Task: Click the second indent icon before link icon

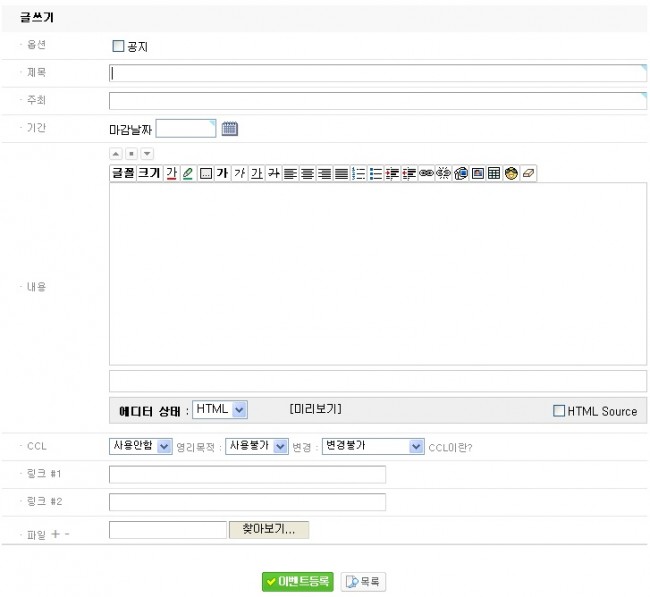Action: click(409, 173)
